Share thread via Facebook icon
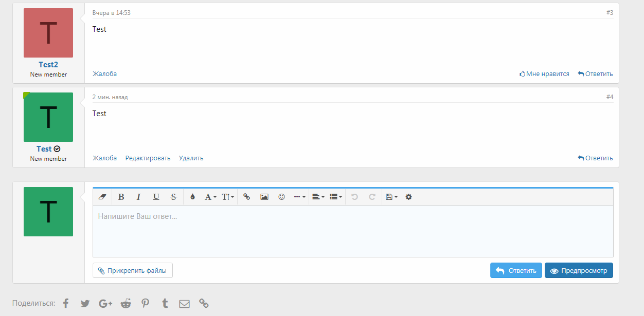The image size is (644, 316). tap(66, 303)
